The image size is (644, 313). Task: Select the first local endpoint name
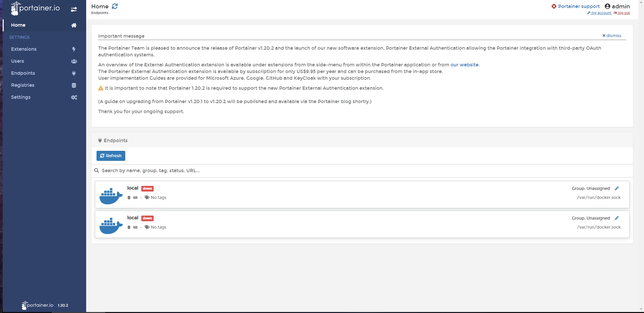pyautogui.click(x=133, y=188)
